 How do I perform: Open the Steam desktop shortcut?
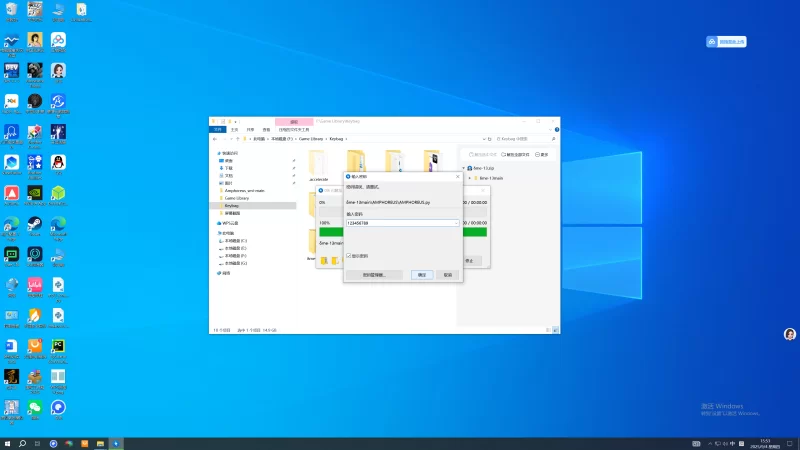[x=35, y=225]
